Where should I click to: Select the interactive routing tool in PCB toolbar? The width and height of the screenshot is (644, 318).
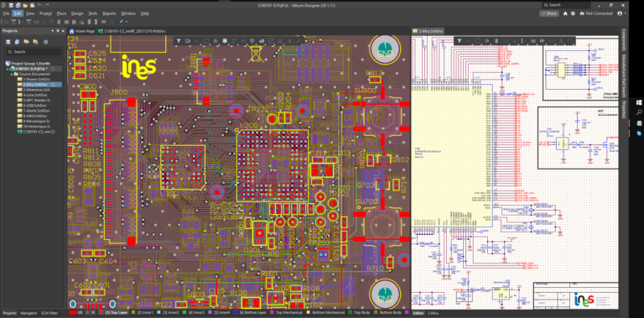(x=234, y=40)
